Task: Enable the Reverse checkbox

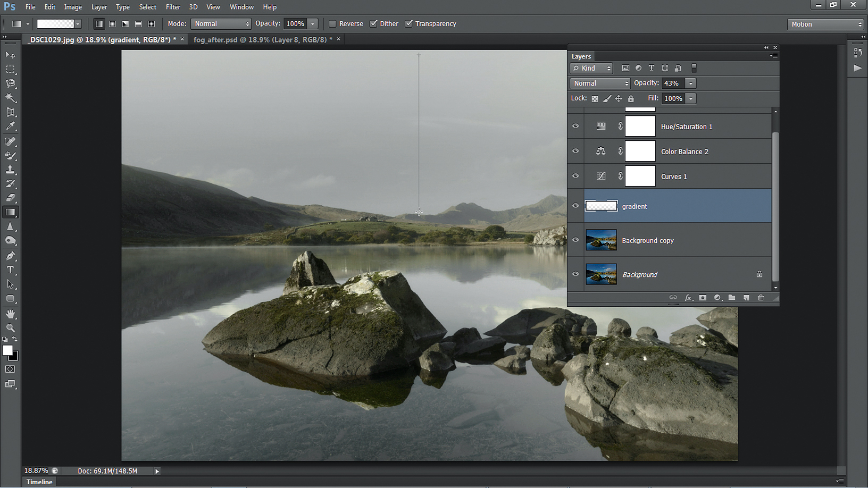Action: [332, 24]
